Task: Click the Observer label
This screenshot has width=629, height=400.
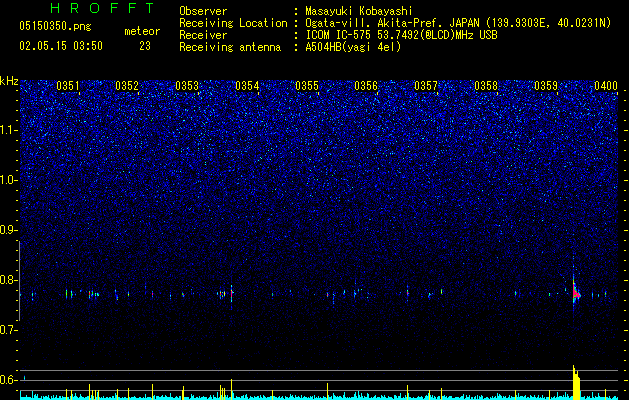Action: (x=203, y=11)
